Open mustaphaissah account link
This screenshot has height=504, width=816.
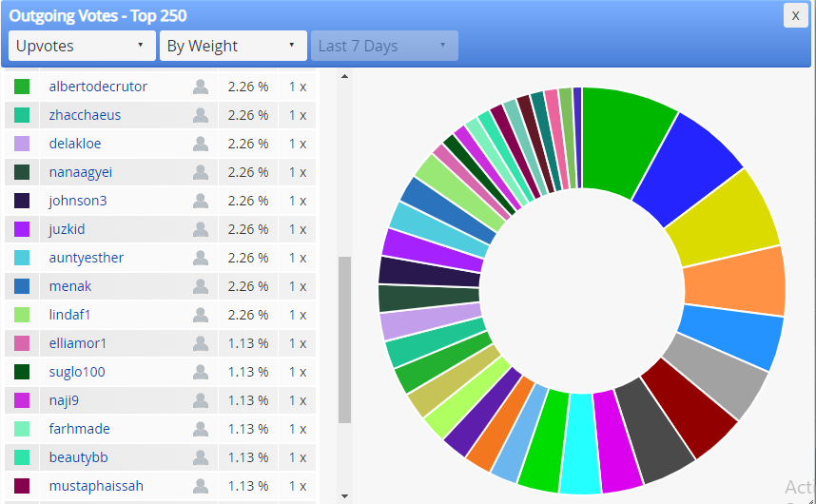[96, 486]
